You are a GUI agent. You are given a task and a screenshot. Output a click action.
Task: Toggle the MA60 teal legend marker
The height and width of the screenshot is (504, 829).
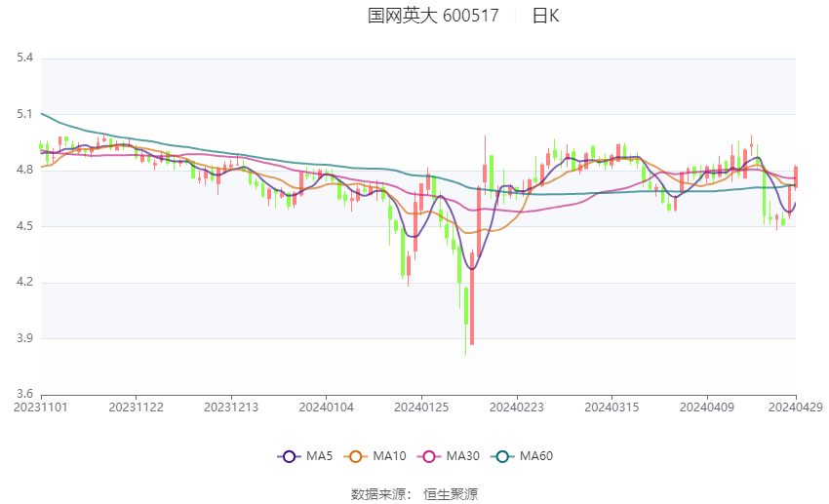503,456
